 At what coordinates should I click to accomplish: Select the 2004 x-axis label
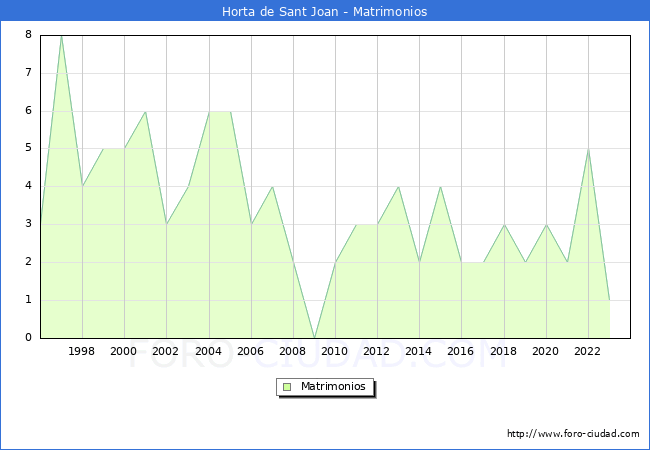[x=208, y=352]
